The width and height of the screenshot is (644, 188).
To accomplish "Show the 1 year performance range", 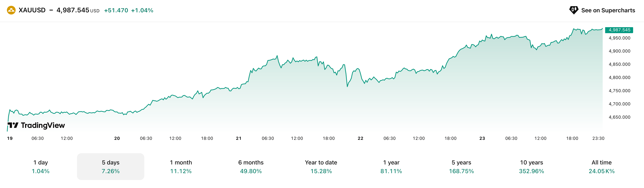I will [x=391, y=167].
